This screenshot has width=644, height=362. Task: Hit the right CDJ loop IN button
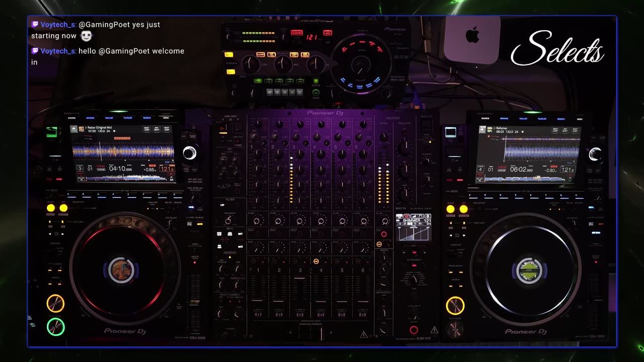point(450,209)
